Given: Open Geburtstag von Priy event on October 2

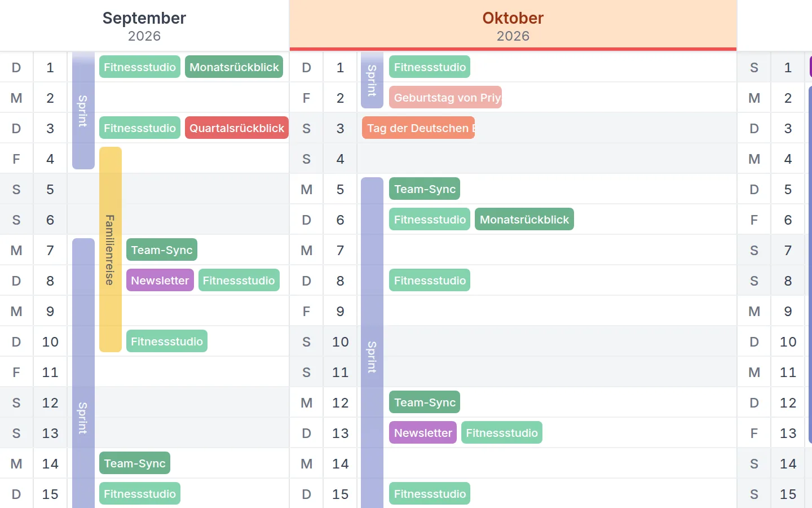Looking at the screenshot, I should pos(445,98).
